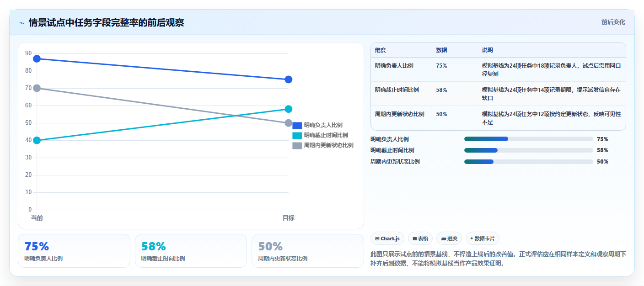Image resolution: width=644 pixels, height=286 pixels.
Task: Open the 进度 chip
Action: (449, 238)
